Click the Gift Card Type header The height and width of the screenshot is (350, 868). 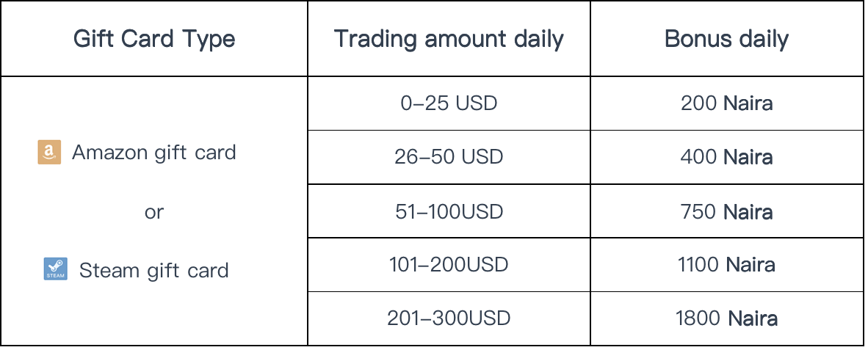154,40
